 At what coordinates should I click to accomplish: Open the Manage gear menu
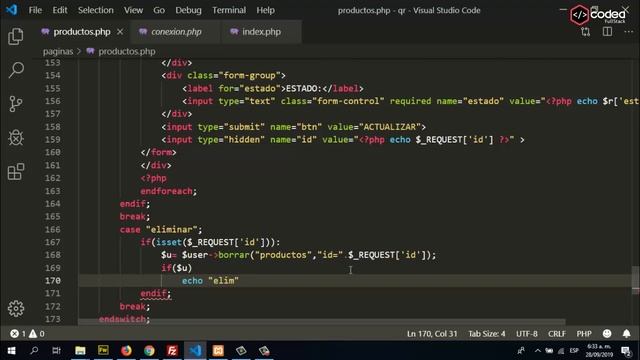[x=16, y=309]
